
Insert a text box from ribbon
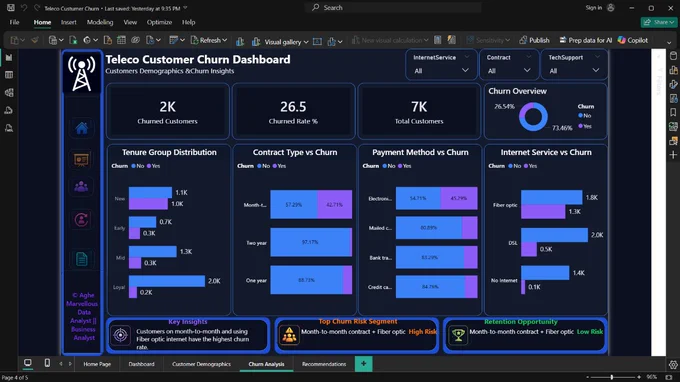pyautogui.click(x=317, y=41)
